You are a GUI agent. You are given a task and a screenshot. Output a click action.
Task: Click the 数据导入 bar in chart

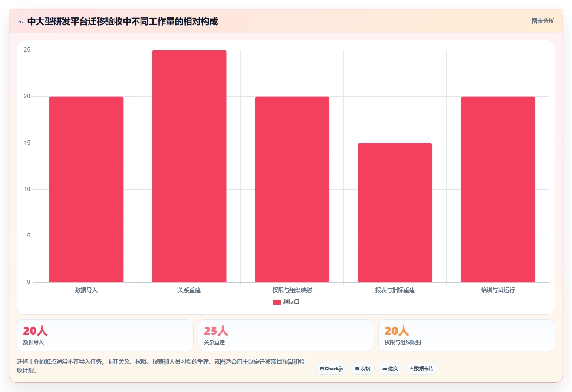coord(86,189)
